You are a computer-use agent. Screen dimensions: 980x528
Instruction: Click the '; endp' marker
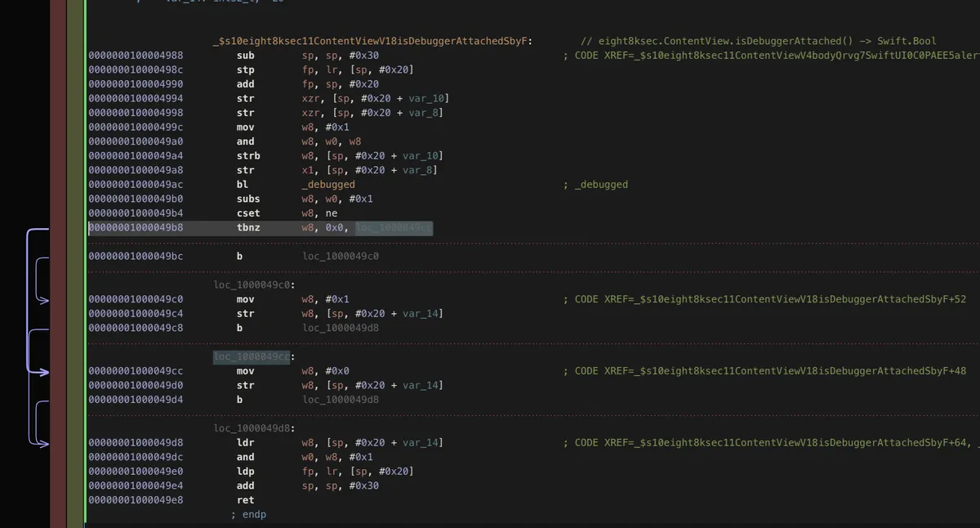coord(248,515)
